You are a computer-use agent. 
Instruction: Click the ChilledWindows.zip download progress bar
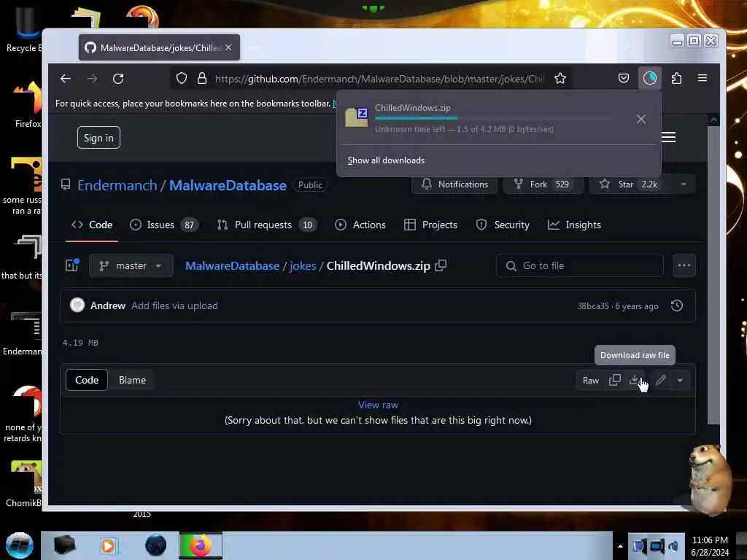(492, 118)
